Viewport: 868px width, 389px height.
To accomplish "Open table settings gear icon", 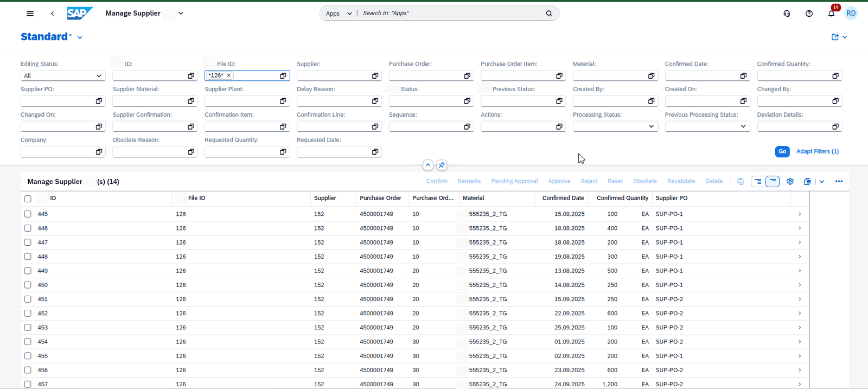I will click(x=790, y=181).
